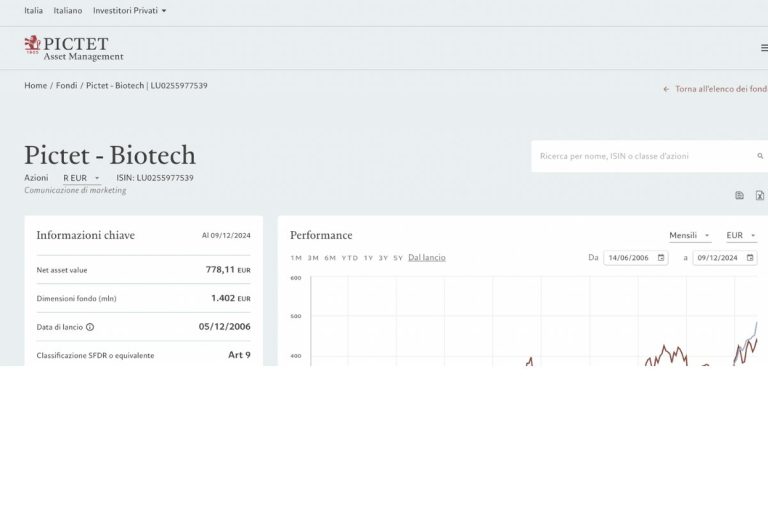This screenshot has height=512, width=768.
Task: Click the info icon beside Data di lancio
Action: 90,327
